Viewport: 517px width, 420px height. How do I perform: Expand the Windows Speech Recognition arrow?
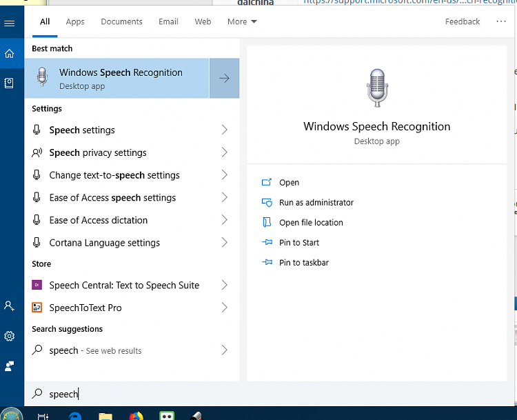tap(224, 78)
